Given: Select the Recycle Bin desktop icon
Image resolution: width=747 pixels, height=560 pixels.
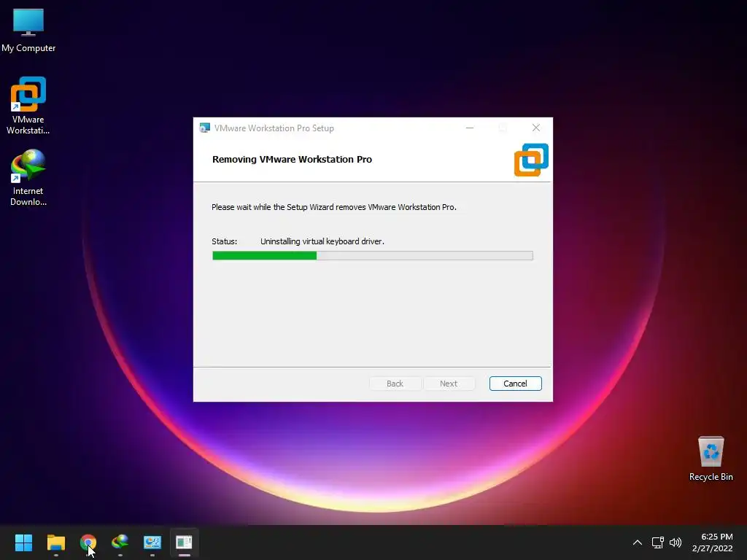Looking at the screenshot, I should point(711,459).
